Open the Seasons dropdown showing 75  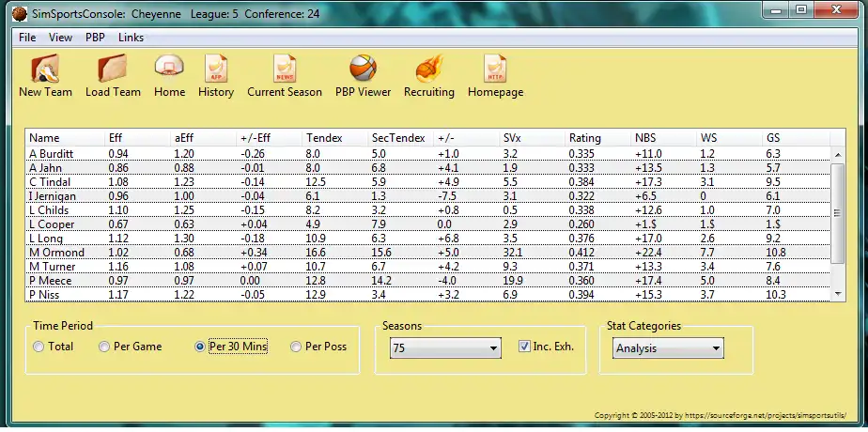coord(445,348)
